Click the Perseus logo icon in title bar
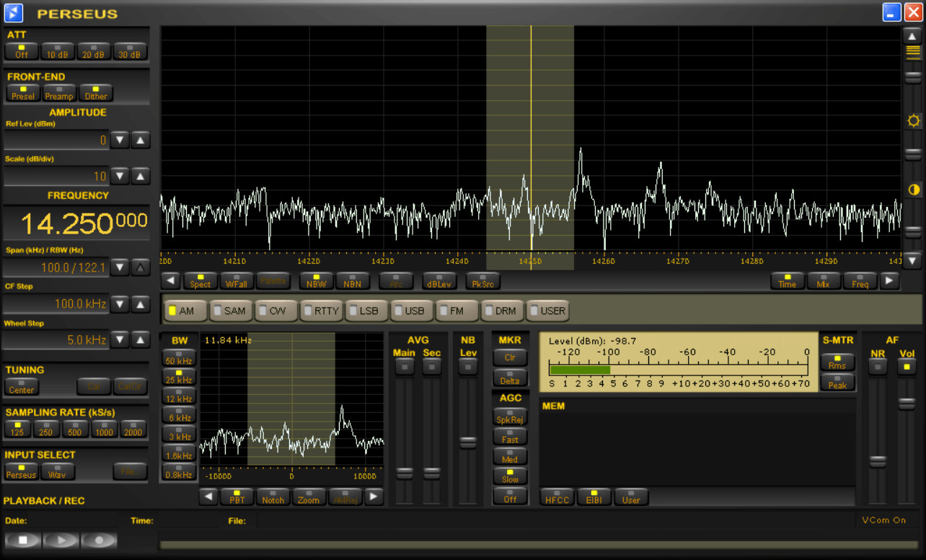 click(x=14, y=12)
